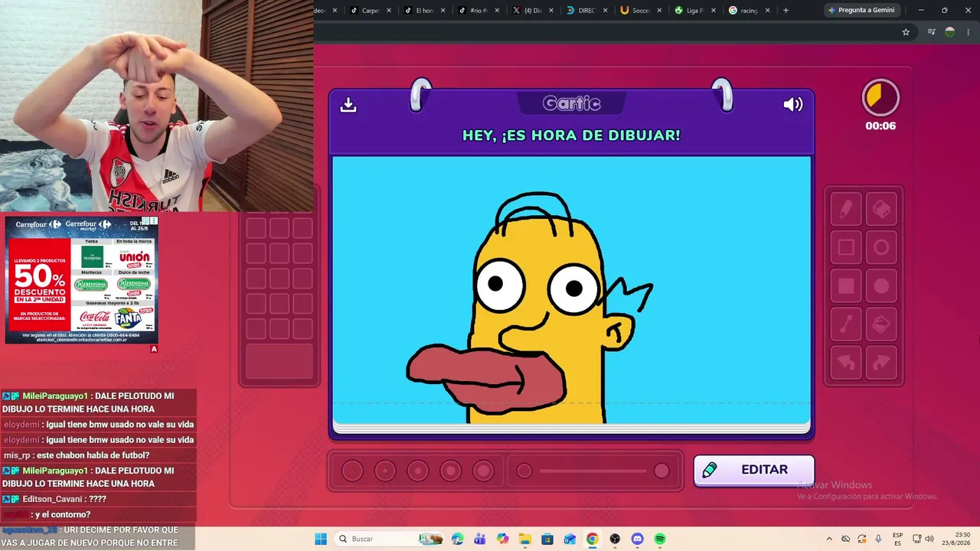Activate the paint bucket fill tool
The height and width of the screenshot is (551, 980).
881,324
